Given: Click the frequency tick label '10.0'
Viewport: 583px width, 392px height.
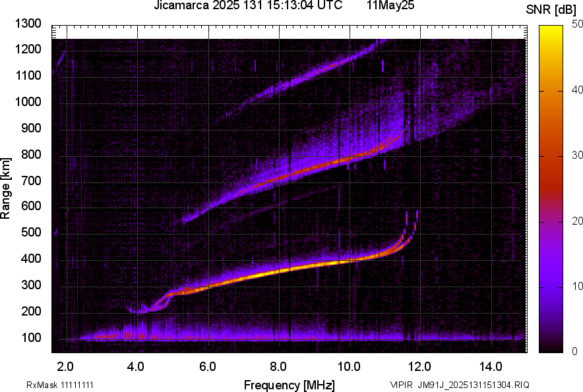Looking at the screenshot, I should [349, 366].
